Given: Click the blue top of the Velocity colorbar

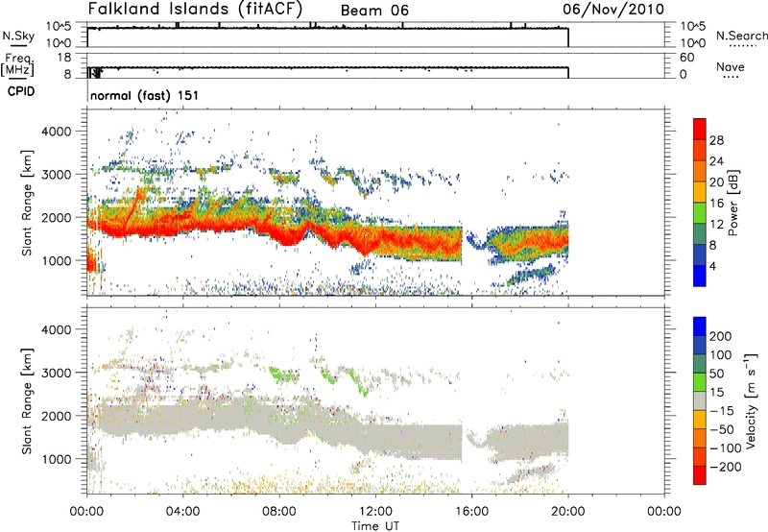Looking at the screenshot, I should [700, 326].
